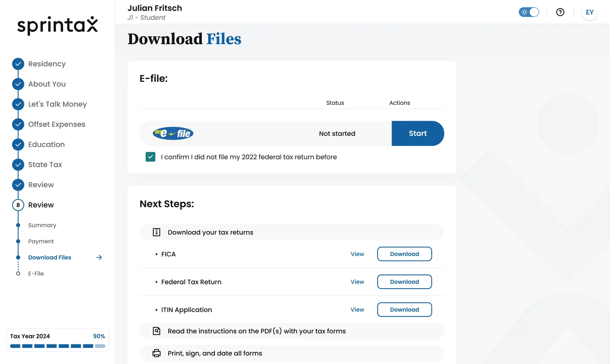View the FICA form
The image size is (610, 364).
point(357,254)
